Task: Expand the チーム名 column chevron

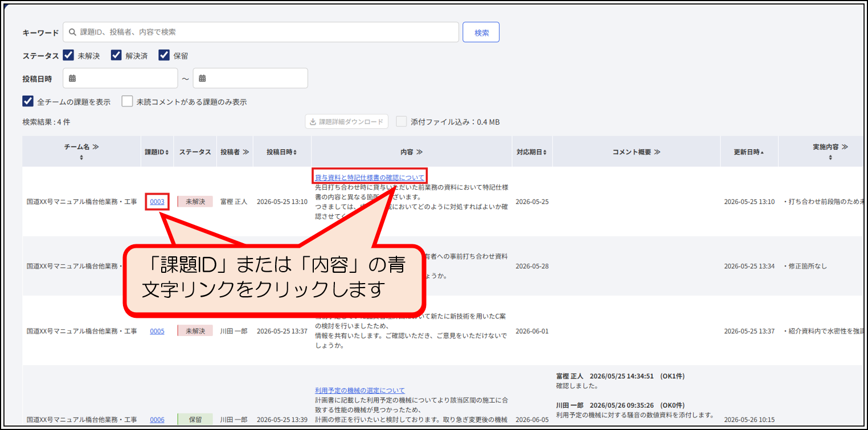Action: click(96, 147)
